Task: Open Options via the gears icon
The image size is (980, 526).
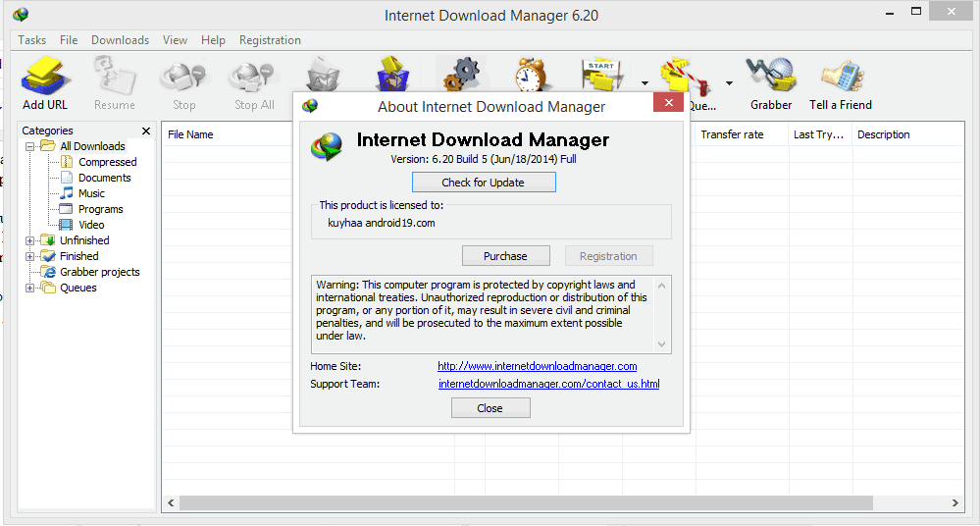Action: [x=461, y=74]
